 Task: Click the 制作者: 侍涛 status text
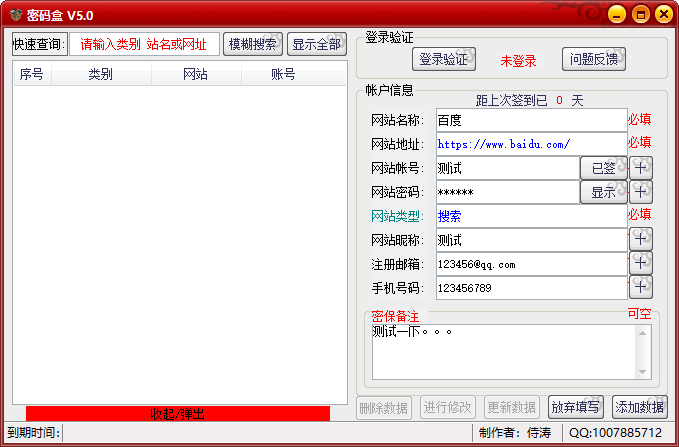(515, 432)
